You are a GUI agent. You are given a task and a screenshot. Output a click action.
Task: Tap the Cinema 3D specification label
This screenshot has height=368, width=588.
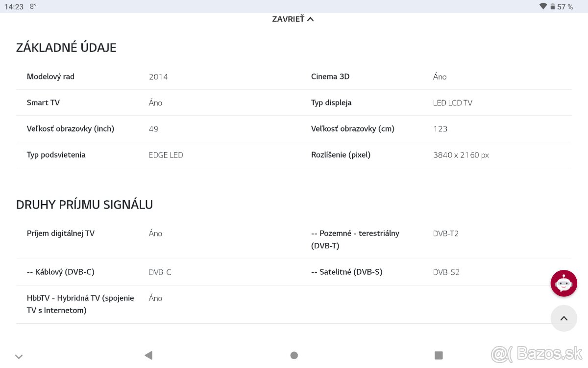coord(330,77)
